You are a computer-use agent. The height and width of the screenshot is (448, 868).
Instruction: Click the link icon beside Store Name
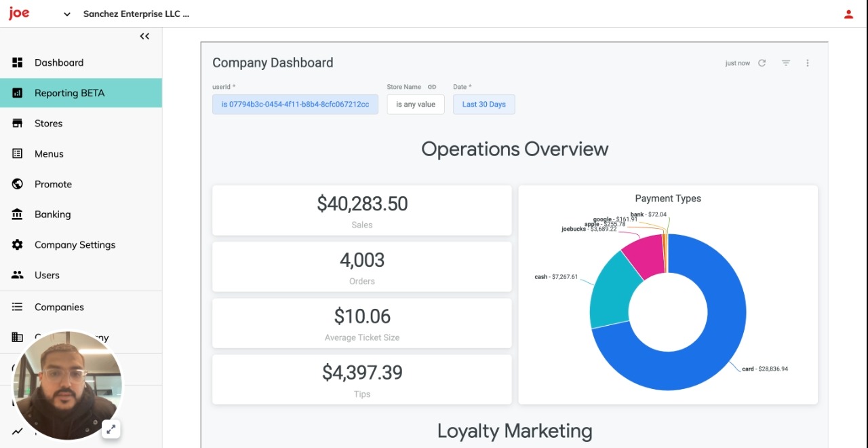(432, 87)
